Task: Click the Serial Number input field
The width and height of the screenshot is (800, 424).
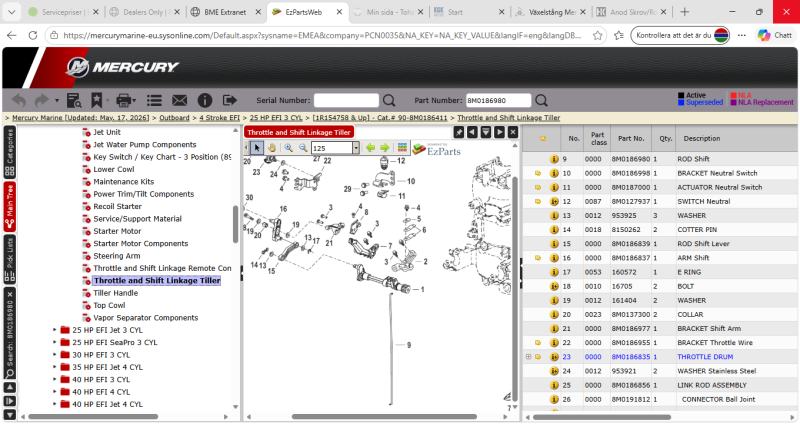Action: pos(346,101)
